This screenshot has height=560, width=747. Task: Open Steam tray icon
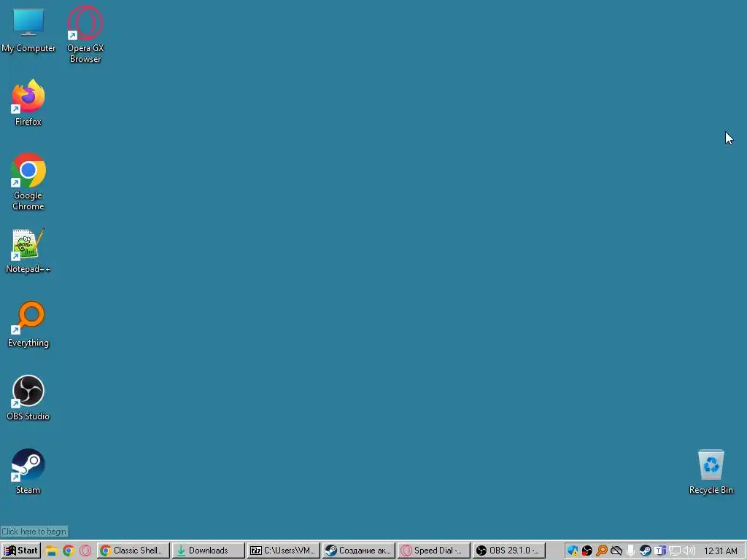(x=646, y=551)
